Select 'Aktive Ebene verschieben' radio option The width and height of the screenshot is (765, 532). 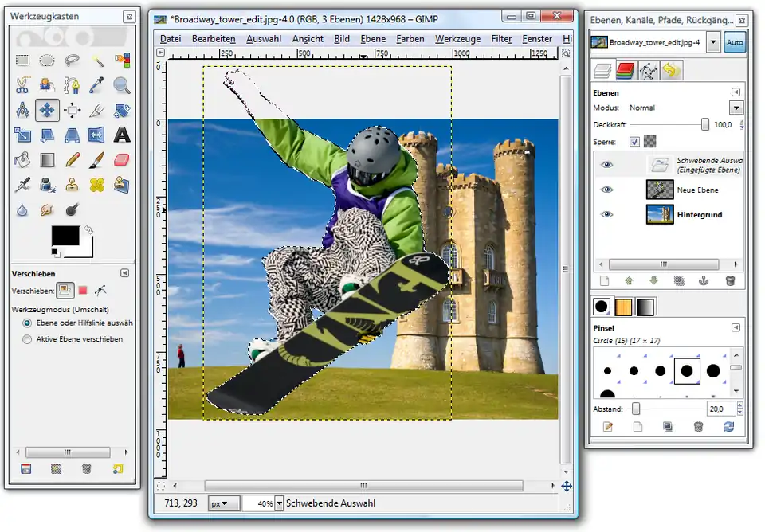point(28,339)
